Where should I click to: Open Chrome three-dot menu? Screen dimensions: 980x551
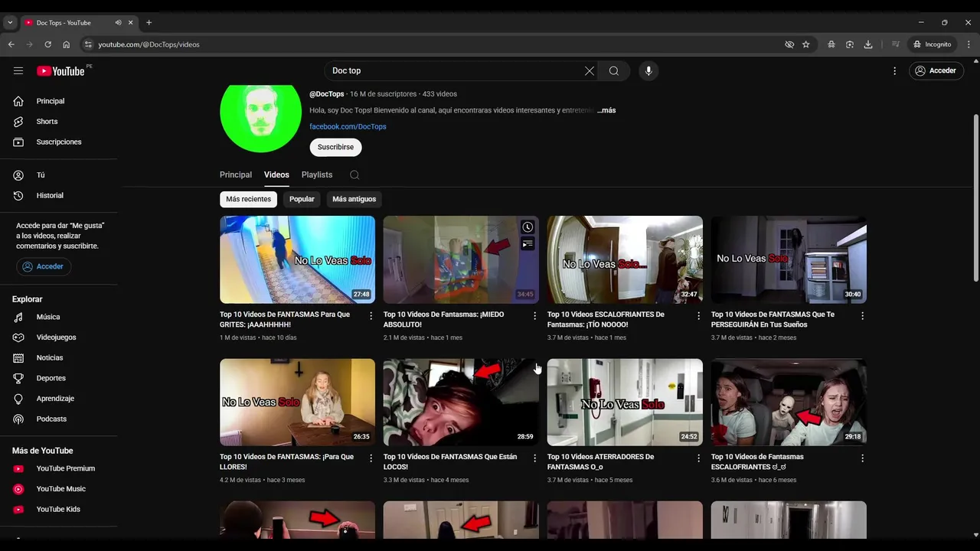[x=969, y=44]
